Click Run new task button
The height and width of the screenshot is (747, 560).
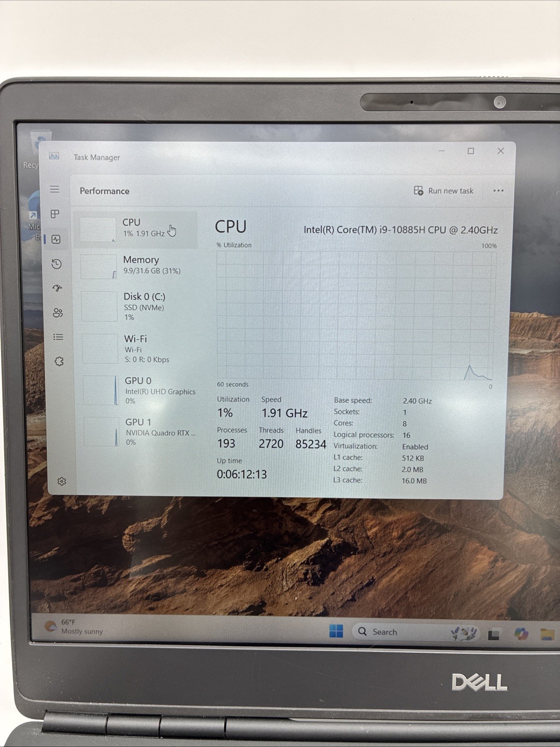(444, 191)
